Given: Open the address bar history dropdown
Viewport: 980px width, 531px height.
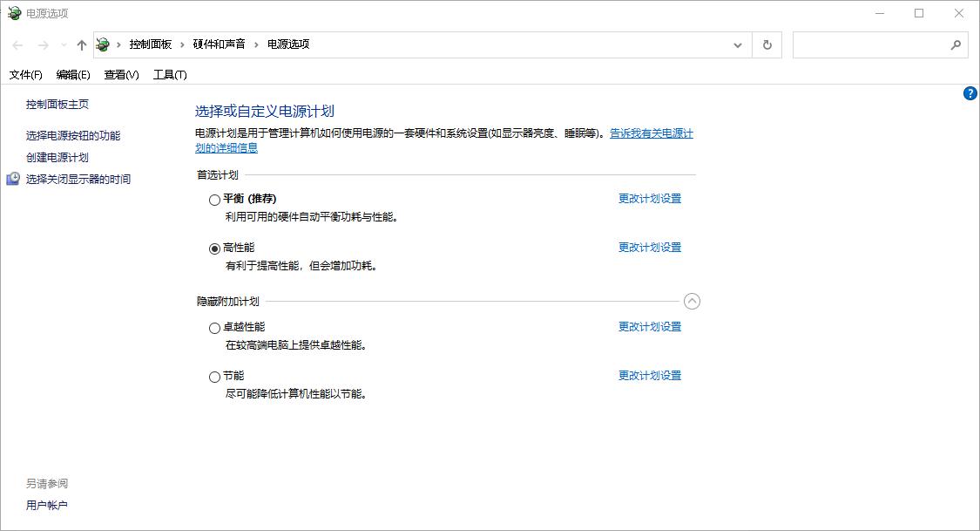Looking at the screenshot, I should tap(737, 44).
